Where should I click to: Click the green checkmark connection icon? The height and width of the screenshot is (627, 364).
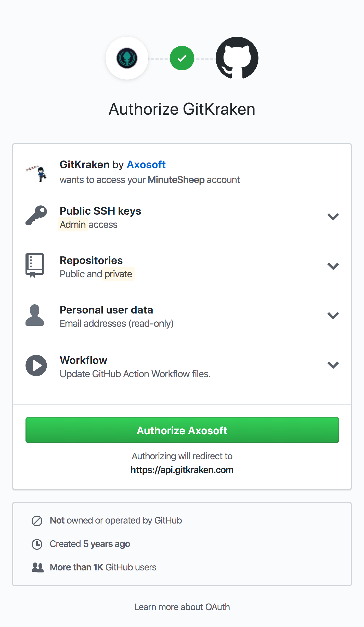pos(182,58)
